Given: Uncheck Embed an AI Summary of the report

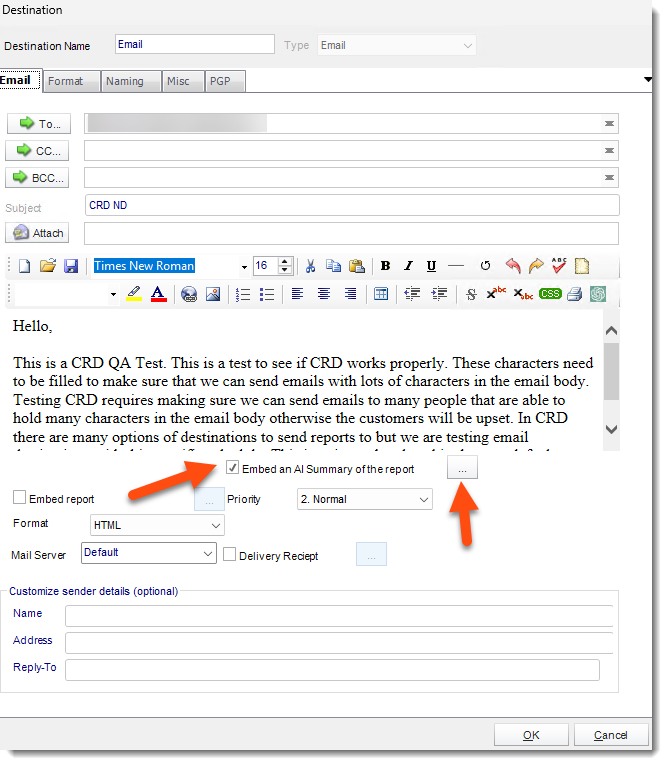Looking at the screenshot, I should coord(233,468).
